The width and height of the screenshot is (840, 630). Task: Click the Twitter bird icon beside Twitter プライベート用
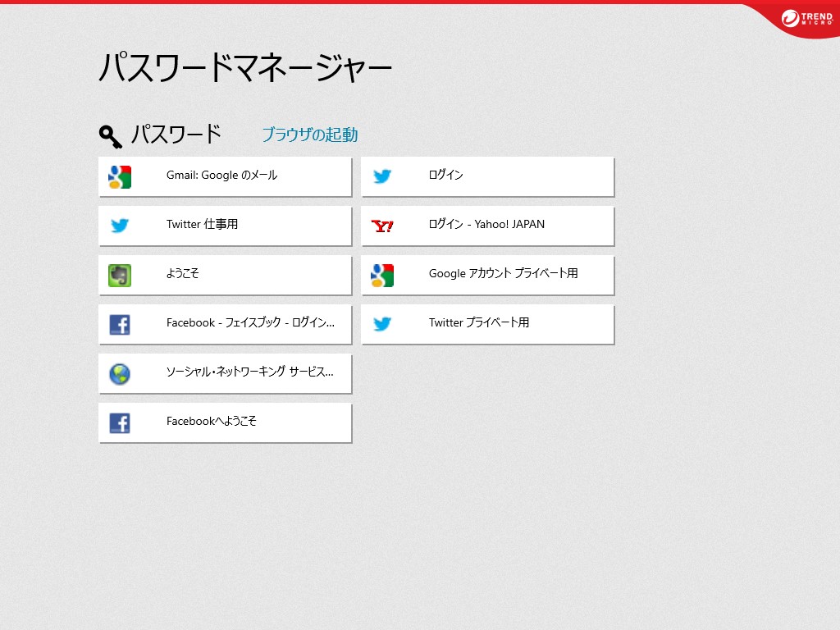click(x=382, y=324)
